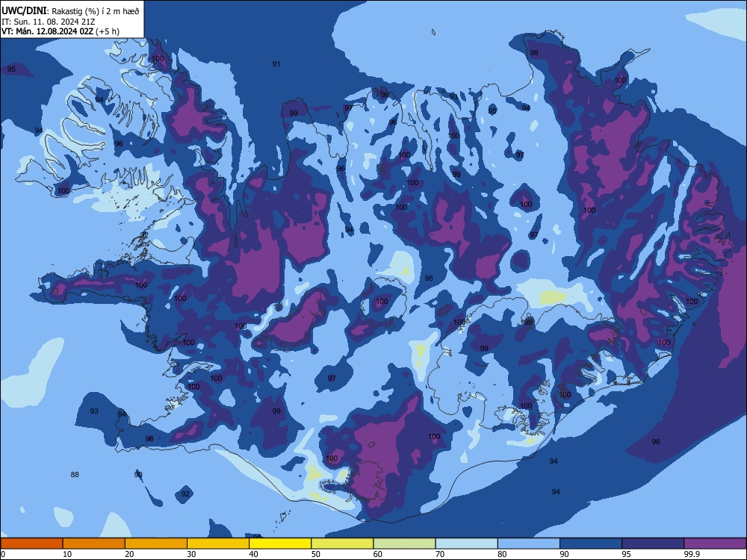Click the UWC/DINI title text
Viewport: 747px width, 560px height.
tap(24, 10)
